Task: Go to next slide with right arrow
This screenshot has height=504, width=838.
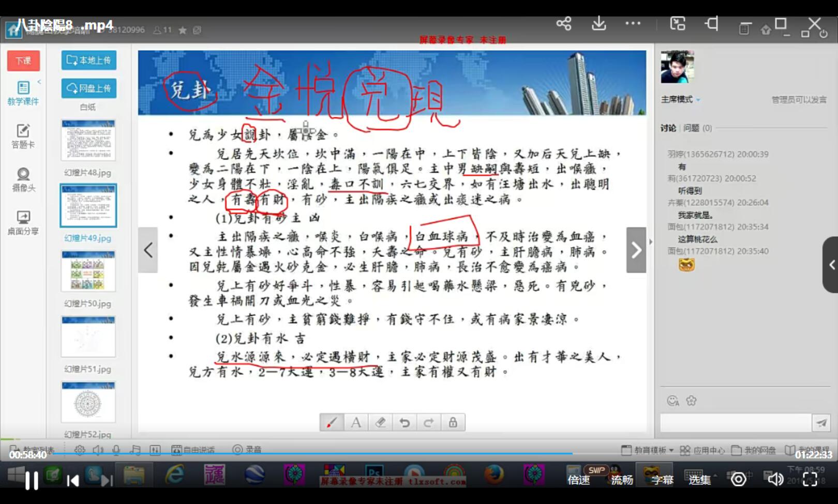Action: (636, 250)
